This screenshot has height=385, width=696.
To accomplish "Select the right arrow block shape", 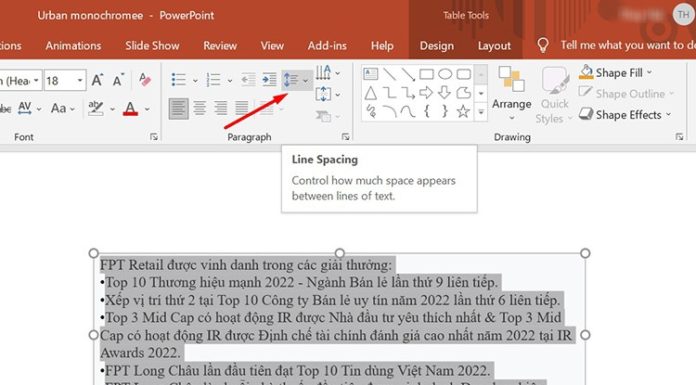I will 427,93.
